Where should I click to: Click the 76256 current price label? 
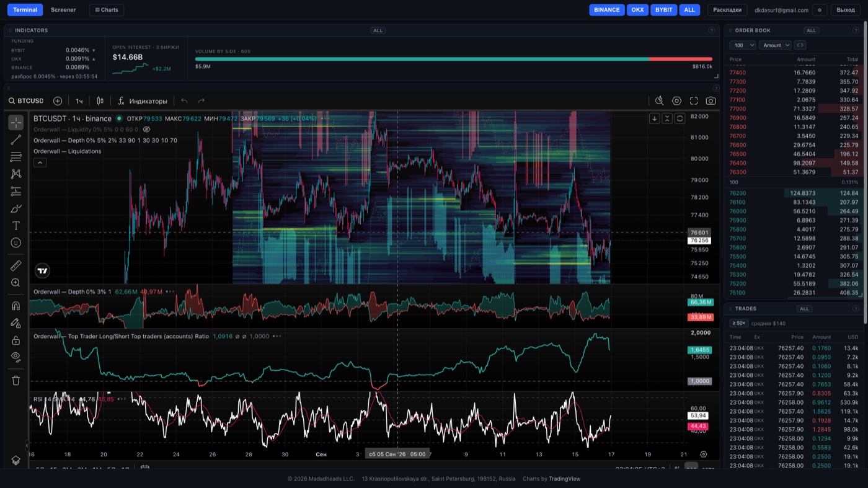(699, 241)
